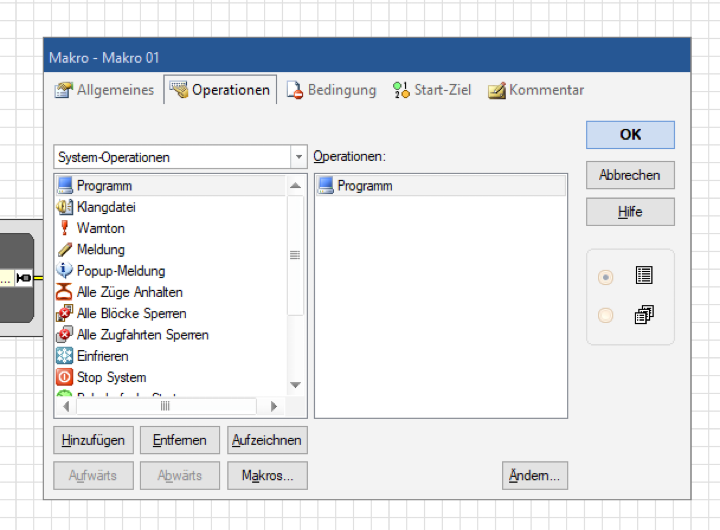This screenshot has height=530, width=720.
Task: Select the first list-view radio button
Action: point(605,277)
